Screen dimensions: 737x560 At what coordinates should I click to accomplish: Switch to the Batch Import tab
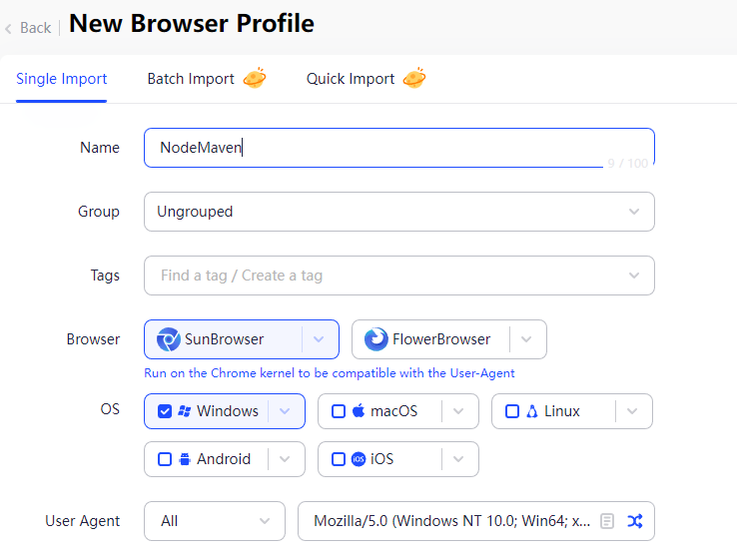click(191, 79)
